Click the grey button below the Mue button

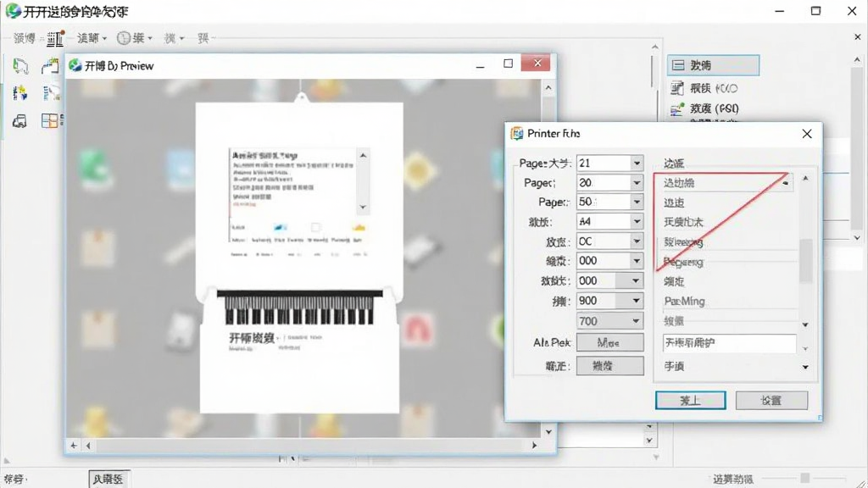(x=609, y=366)
